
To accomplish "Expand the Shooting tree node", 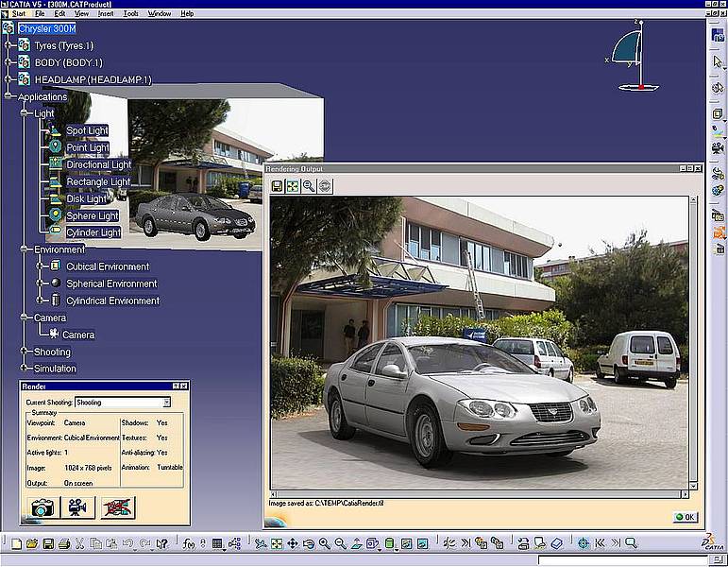I will coord(25,352).
